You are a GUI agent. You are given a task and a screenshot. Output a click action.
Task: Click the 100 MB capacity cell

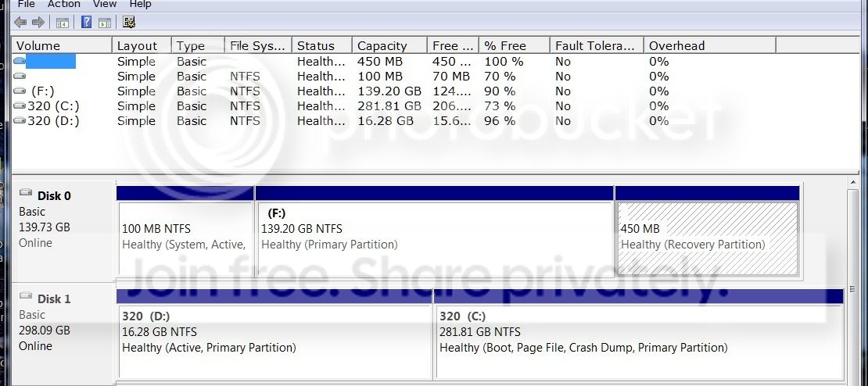tap(380, 77)
